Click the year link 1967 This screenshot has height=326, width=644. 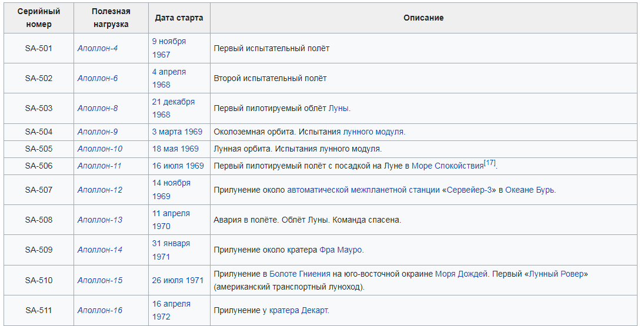tap(161, 55)
